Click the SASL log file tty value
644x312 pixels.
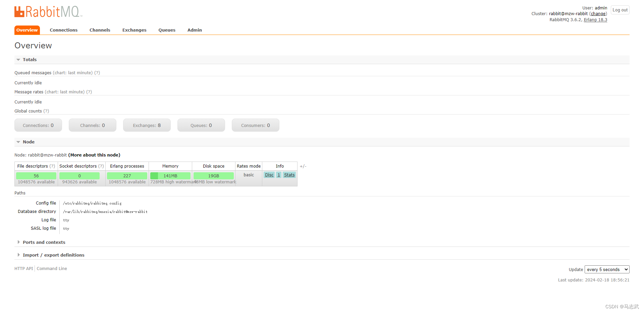click(x=66, y=229)
